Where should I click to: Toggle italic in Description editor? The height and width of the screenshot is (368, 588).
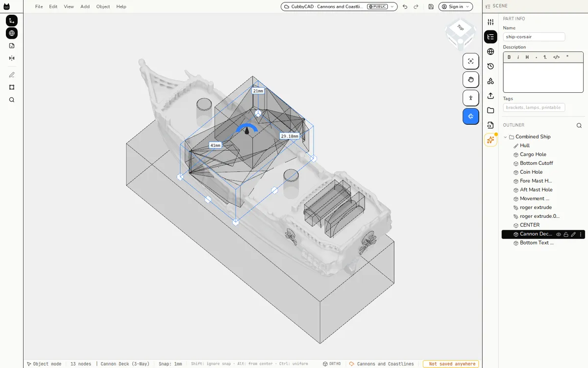[518, 57]
